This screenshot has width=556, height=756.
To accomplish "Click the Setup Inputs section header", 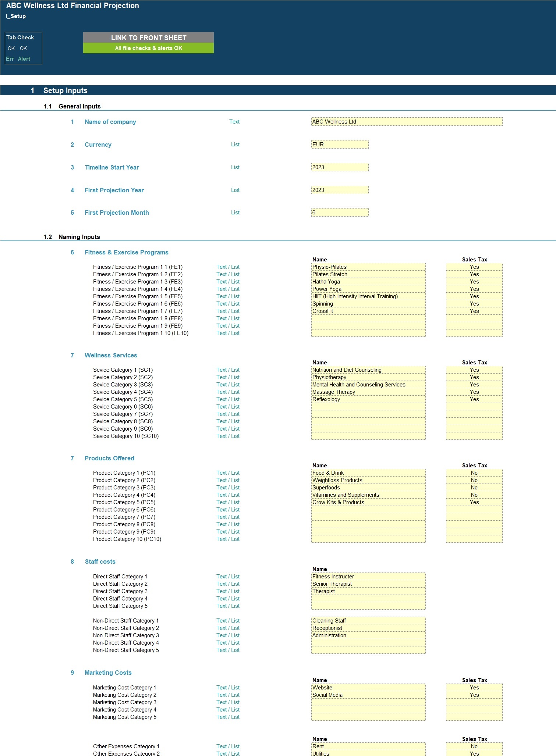I will tap(65, 90).
